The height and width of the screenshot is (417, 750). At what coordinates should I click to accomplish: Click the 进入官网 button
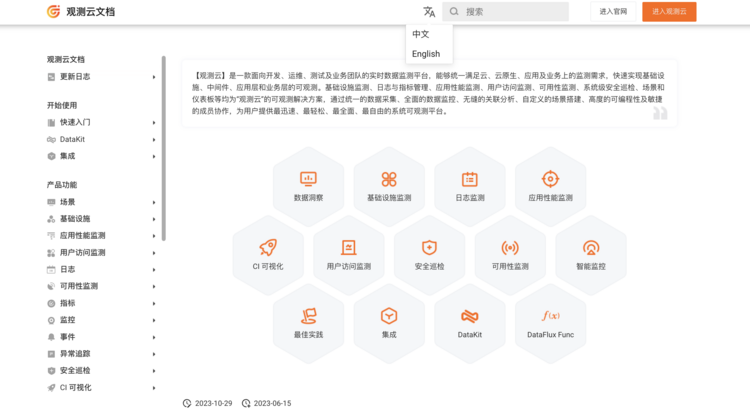pos(613,11)
